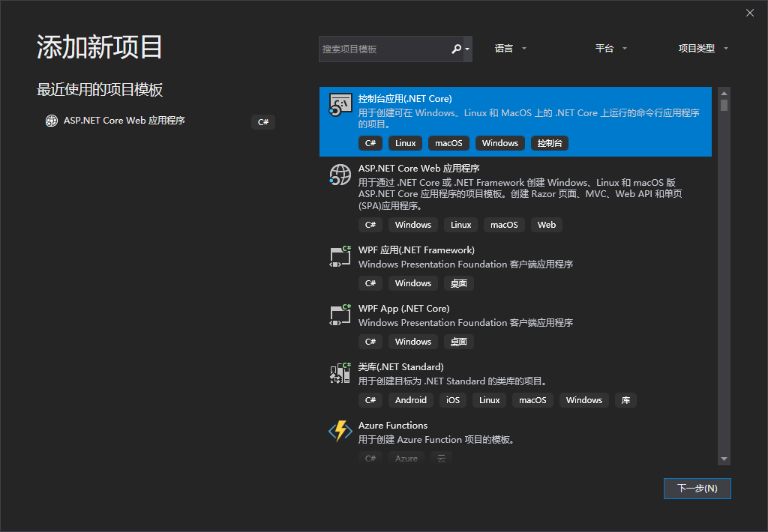Click Windows tag on class library template
Image resolution: width=768 pixels, height=532 pixels.
(x=583, y=400)
